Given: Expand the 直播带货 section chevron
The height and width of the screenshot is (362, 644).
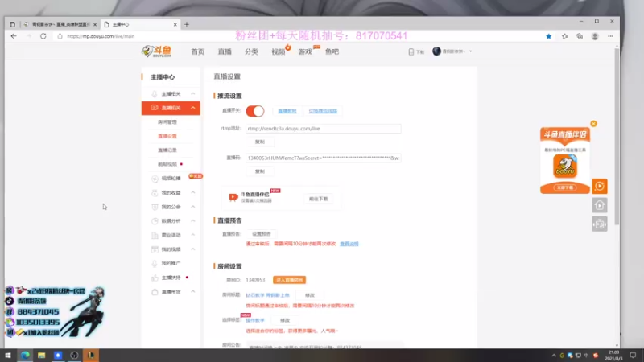Looking at the screenshot, I should 192,292.
